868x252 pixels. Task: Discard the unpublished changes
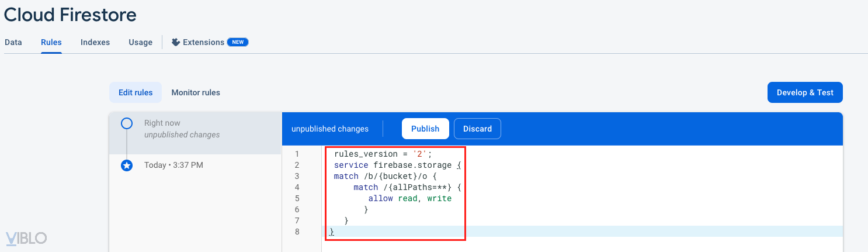477,129
